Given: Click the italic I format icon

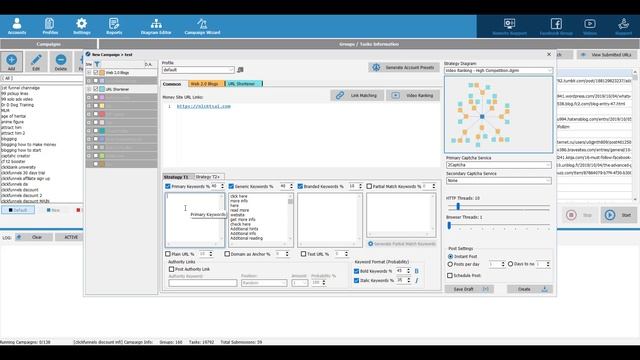Looking at the screenshot, I should click(x=416, y=280).
